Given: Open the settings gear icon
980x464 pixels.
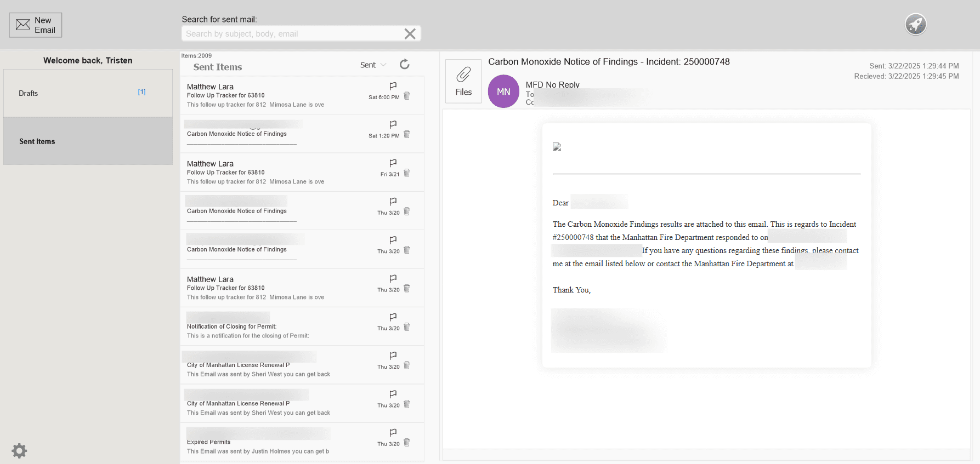Looking at the screenshot, I should click(19, 451).
